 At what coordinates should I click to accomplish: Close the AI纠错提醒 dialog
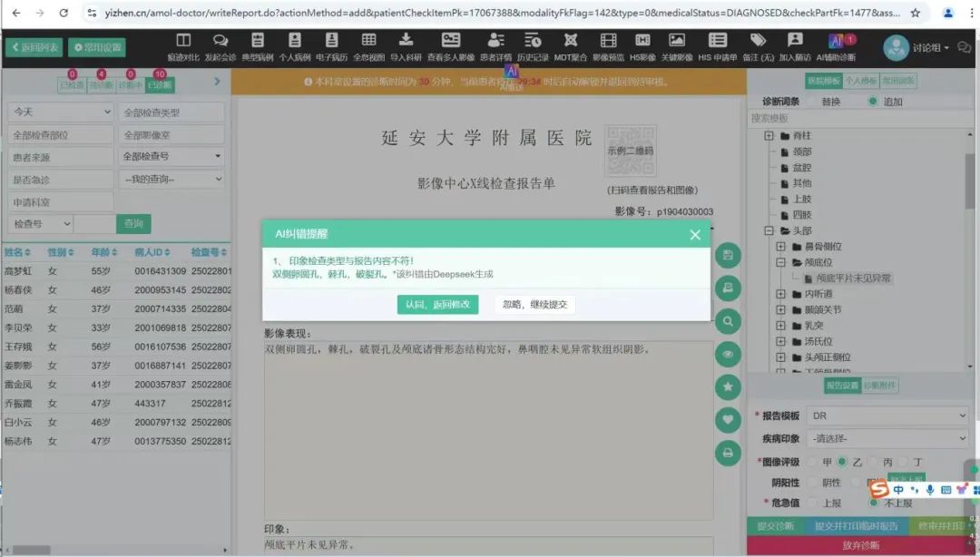pyautogui.click(x=695, y=234)
